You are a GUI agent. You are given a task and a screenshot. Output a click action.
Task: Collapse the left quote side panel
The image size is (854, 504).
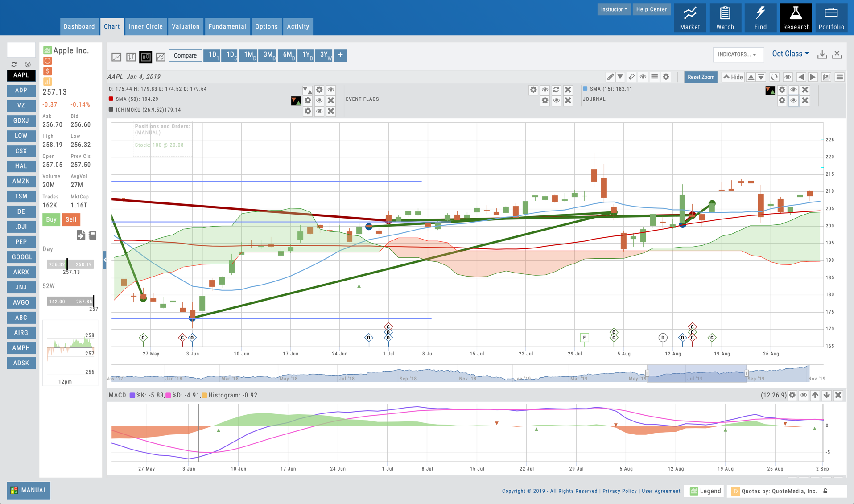coord(105,260)
